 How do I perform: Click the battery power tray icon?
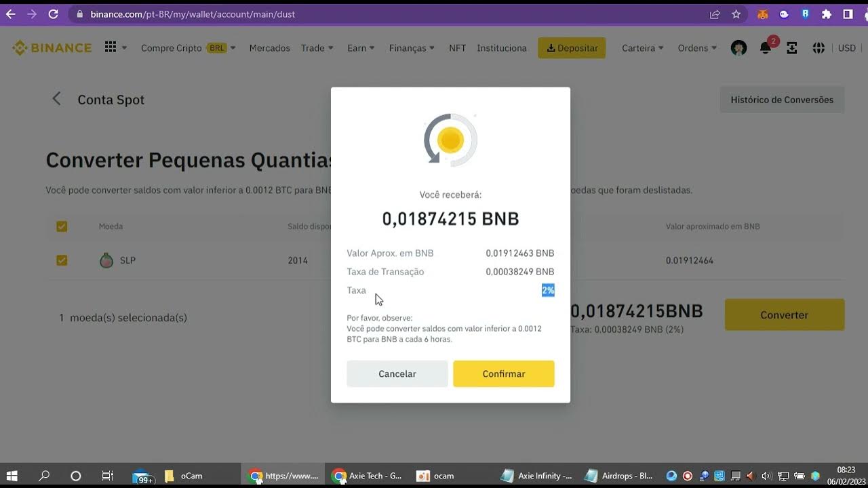pos(800,476)
